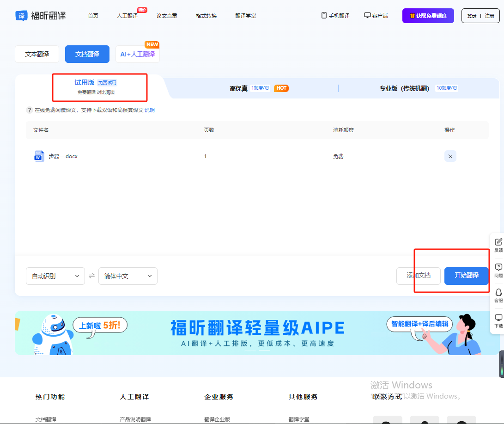The height and width of the screenshot is (424, 504).
Task: Click the 下载 download icon in sidebar
Action: pyautogui.click(x=498, y=318)
